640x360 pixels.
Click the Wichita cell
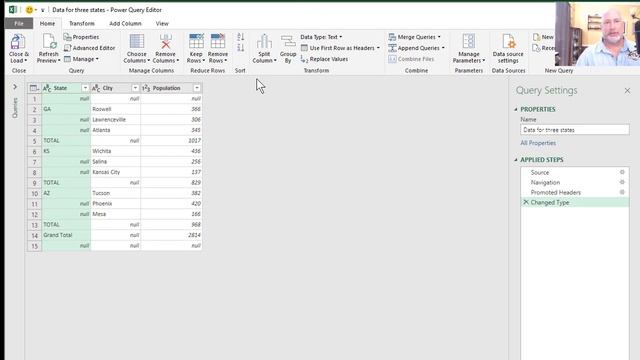(x=116, y=151)
